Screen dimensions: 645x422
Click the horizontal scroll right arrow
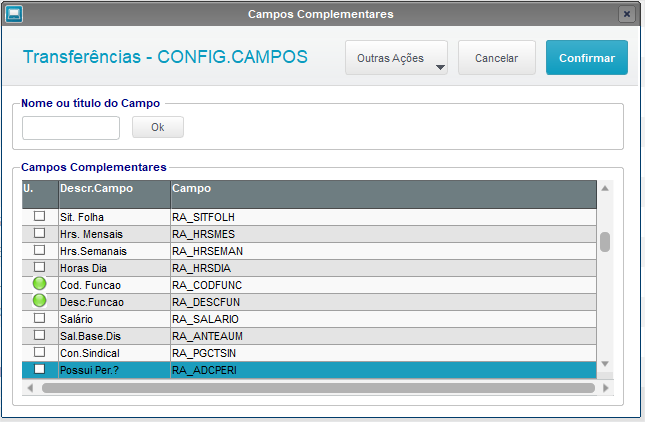(605, 388)
